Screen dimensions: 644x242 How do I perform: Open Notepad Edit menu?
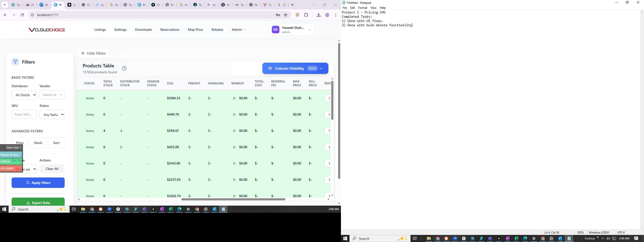click(353, 8)
